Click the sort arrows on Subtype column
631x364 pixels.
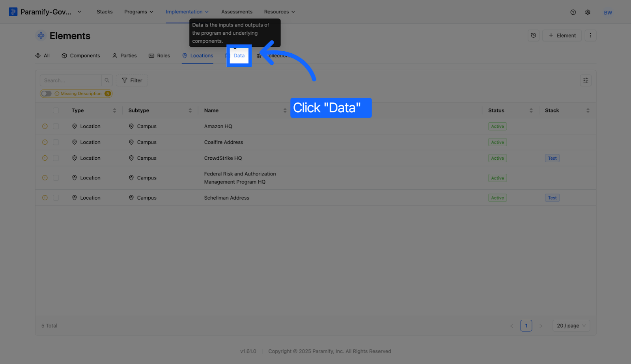(190, 110)
